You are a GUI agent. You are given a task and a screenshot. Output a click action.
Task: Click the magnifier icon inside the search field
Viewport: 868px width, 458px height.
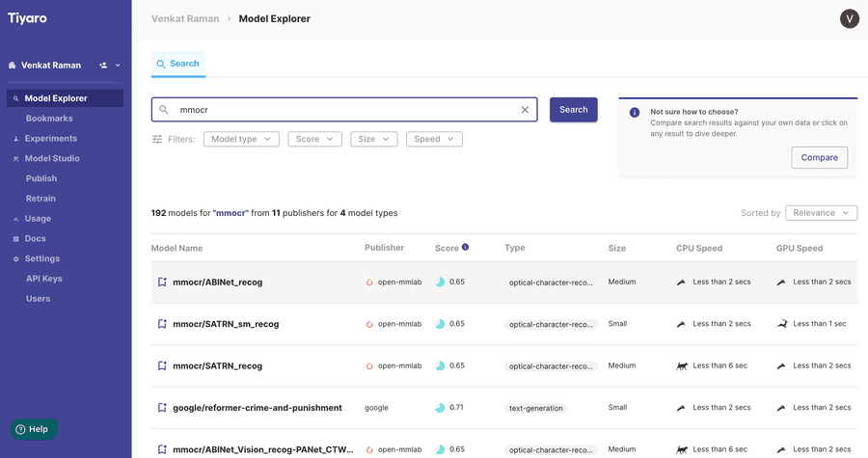point(164,110)
